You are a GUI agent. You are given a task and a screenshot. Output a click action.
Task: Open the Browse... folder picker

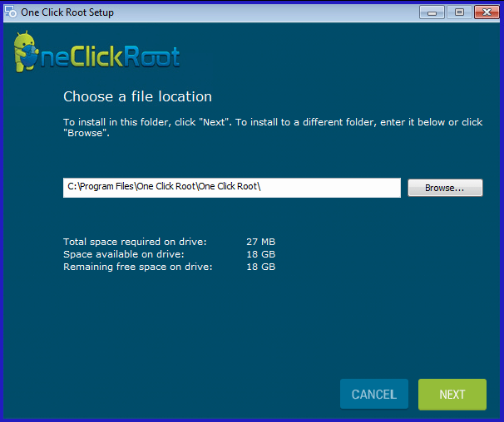[445, 188]
